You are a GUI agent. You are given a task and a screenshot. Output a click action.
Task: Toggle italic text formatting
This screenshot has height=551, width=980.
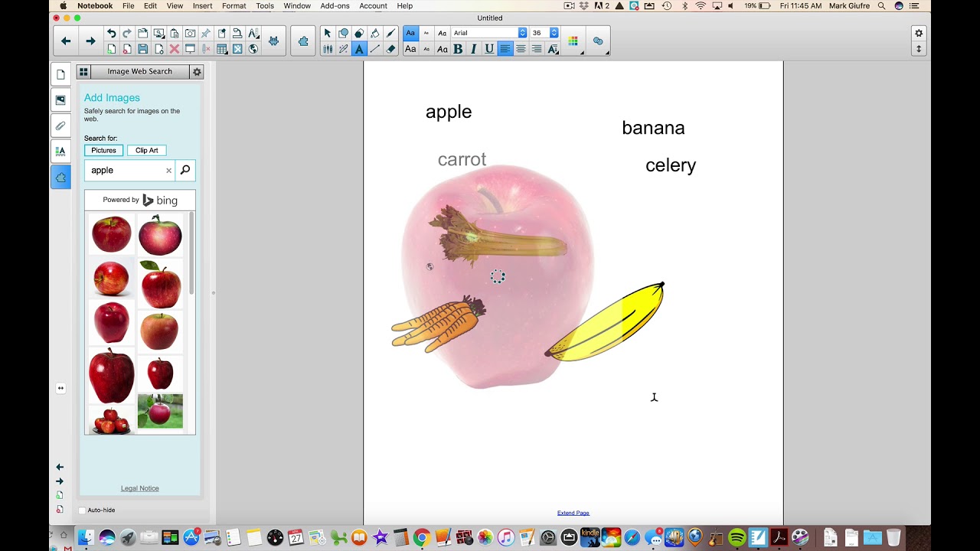[473, 49]
